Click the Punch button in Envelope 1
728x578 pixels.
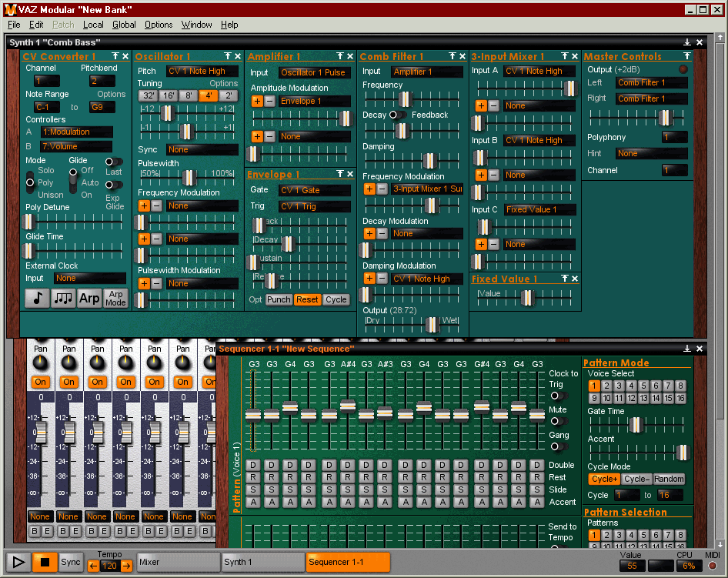(279, 300)
